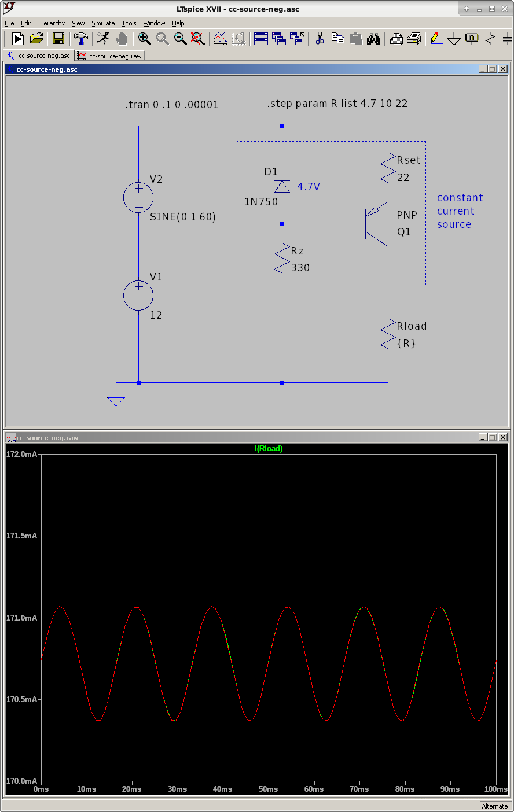Open a file with the folder icon

[36, 39]
